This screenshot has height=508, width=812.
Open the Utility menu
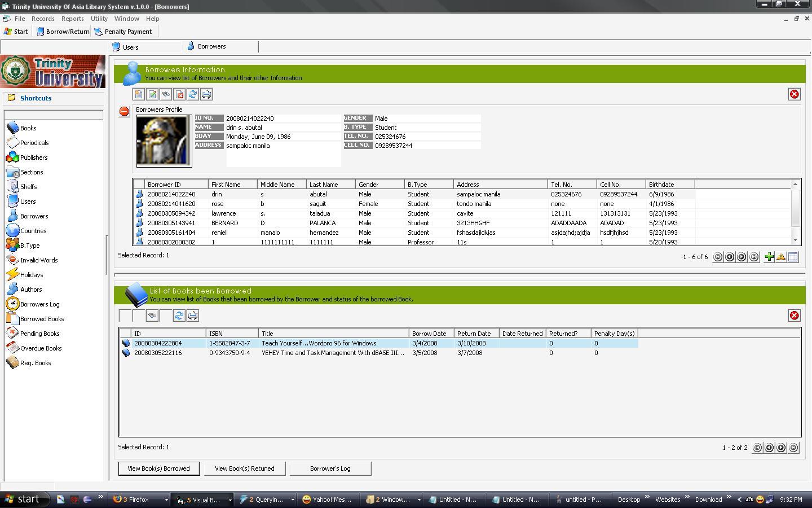point(99,19)
